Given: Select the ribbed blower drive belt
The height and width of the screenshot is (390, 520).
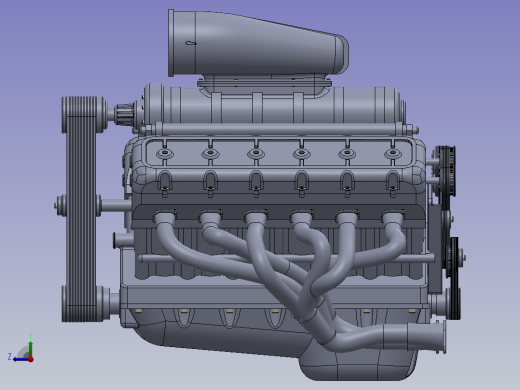Looking at the screenshot, I should pos(81,209).
